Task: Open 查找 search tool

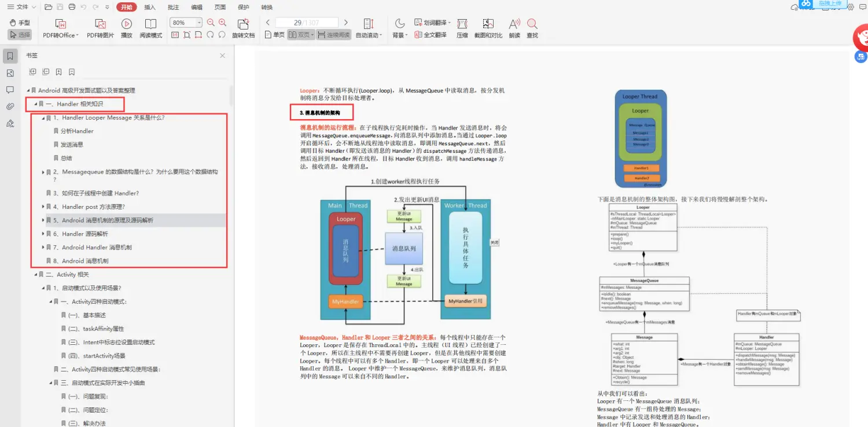Action: (x=532, y=28)
